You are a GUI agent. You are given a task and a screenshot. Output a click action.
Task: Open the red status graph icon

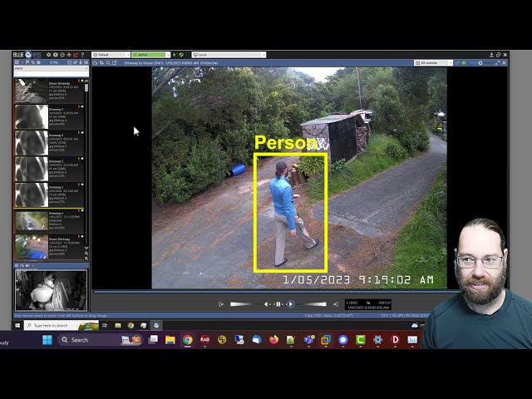[76, 55]
